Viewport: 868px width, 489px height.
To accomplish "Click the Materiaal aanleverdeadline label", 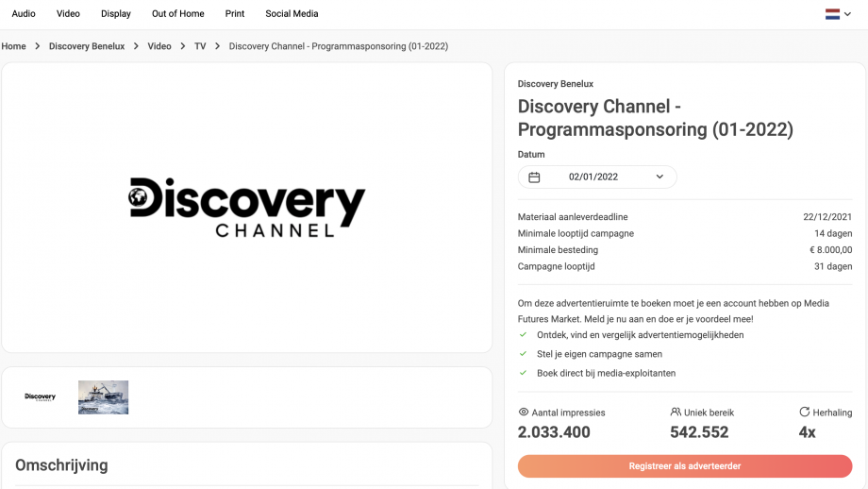I will pyautogui.click(x=573, y=216).
